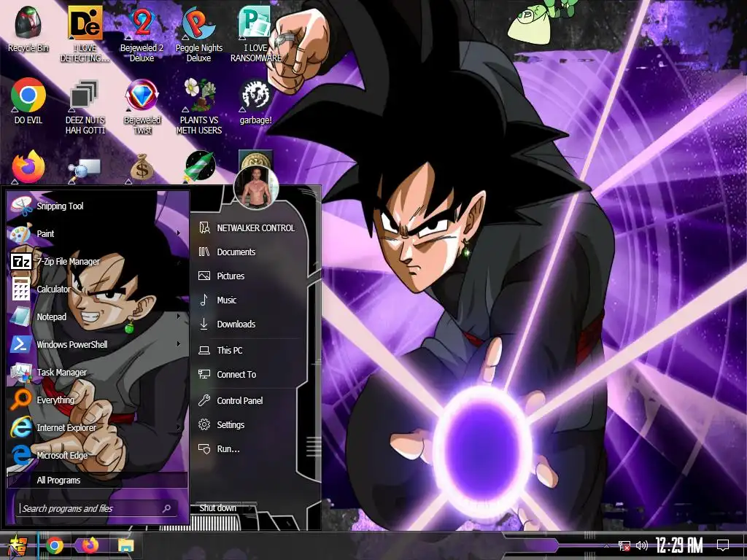
Task: Open the I LOVE DETECTING desktop shortcut
Action: [85, 34]
